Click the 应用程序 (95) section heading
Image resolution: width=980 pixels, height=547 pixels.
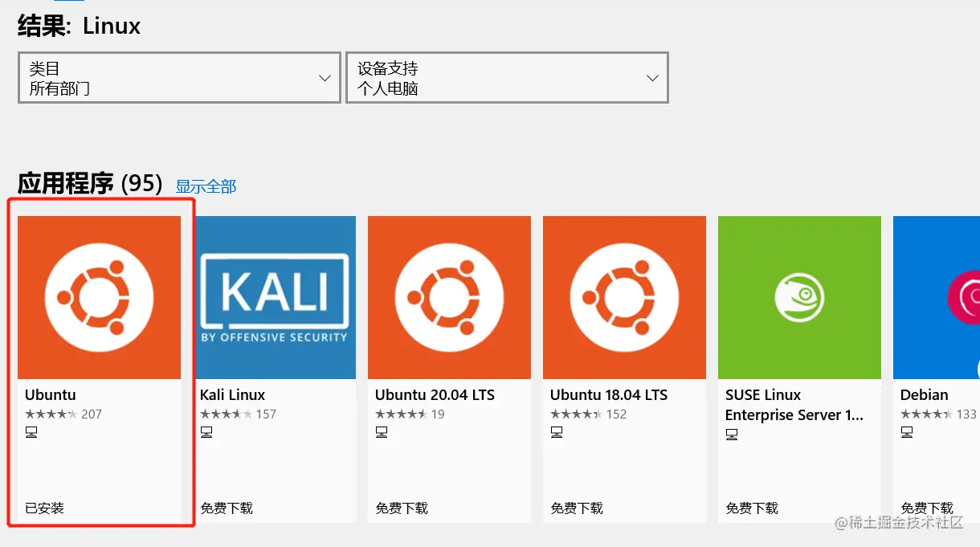(x=90, y=184)
